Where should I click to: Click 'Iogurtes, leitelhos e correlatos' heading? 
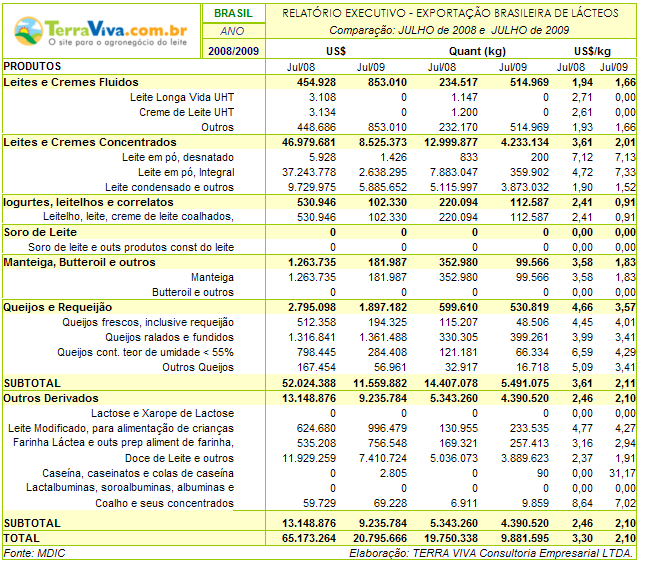tap(88, 202)
